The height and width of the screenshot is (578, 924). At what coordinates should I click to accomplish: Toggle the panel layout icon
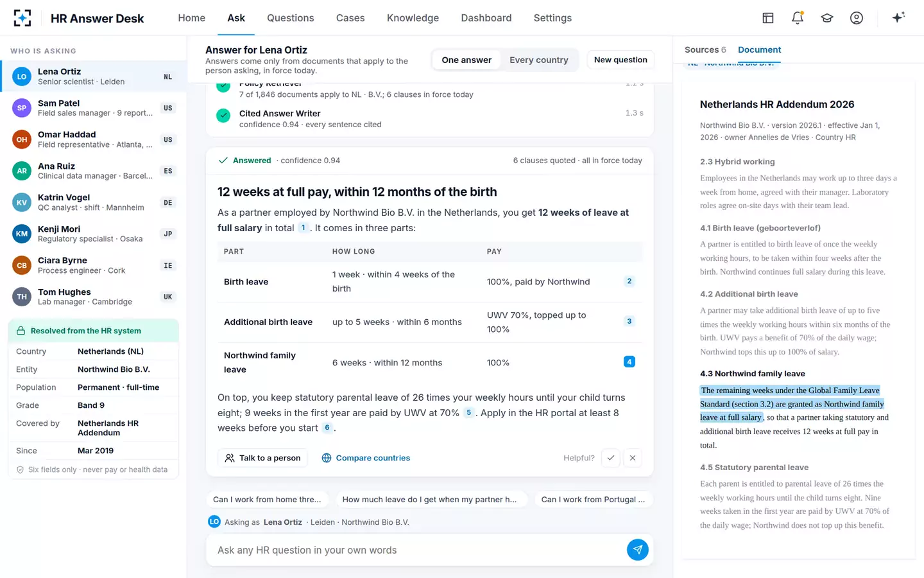[x=768, y=18]
